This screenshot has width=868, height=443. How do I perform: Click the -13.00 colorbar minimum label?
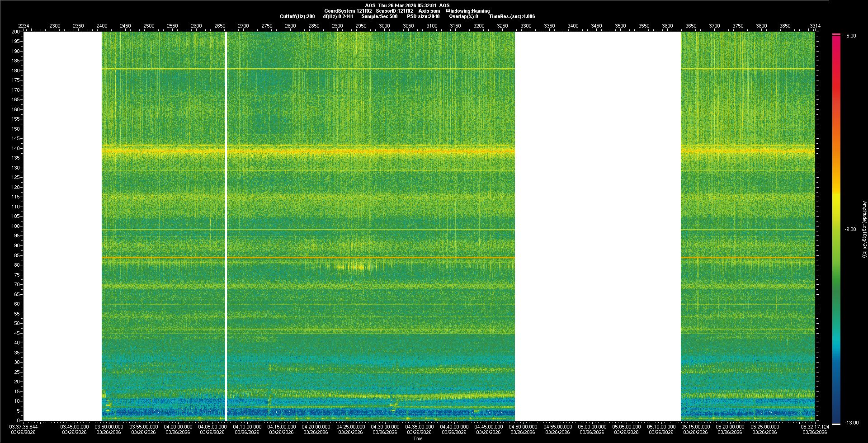pyautogui.click(x=851, y=423)
